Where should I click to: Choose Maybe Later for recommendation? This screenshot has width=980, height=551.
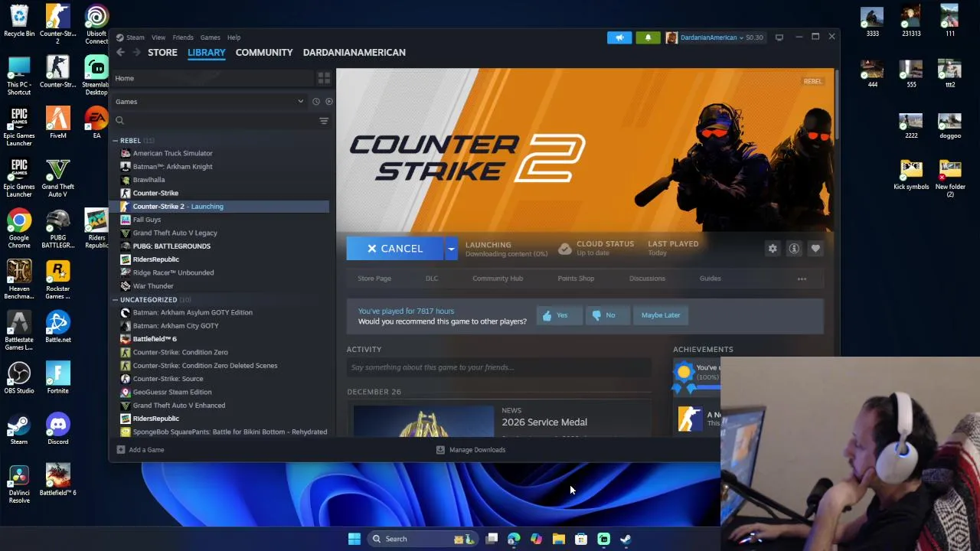pos(661,315)
